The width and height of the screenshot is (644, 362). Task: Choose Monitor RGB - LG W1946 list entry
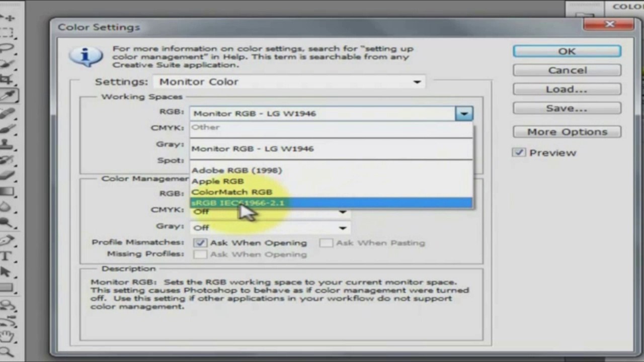(x=331, y=149)
